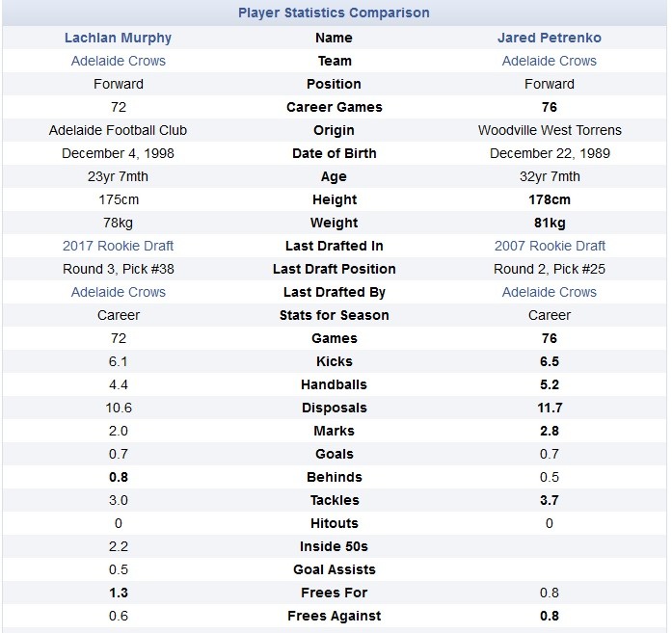This screenshot has width=672, height=633.
Task: Open the 2017 Rookie Draft link
Action: click(x=119, y=246)
